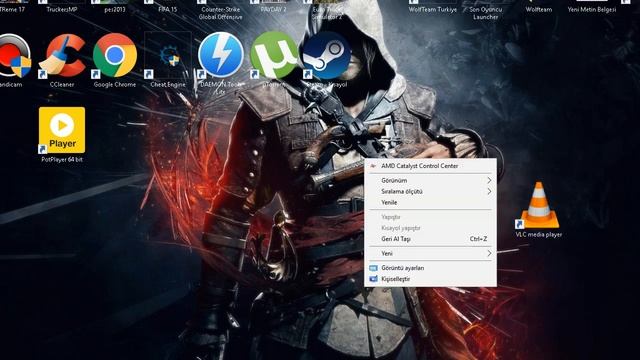Image resolution: width=640 pixels, height=360 pixels.
Task: Select Counter-Strike Global Offensive label
Action: [220, 13]
